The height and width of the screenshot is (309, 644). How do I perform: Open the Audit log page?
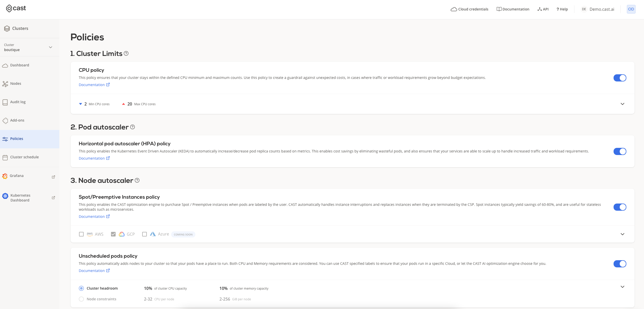pos(18,102)
